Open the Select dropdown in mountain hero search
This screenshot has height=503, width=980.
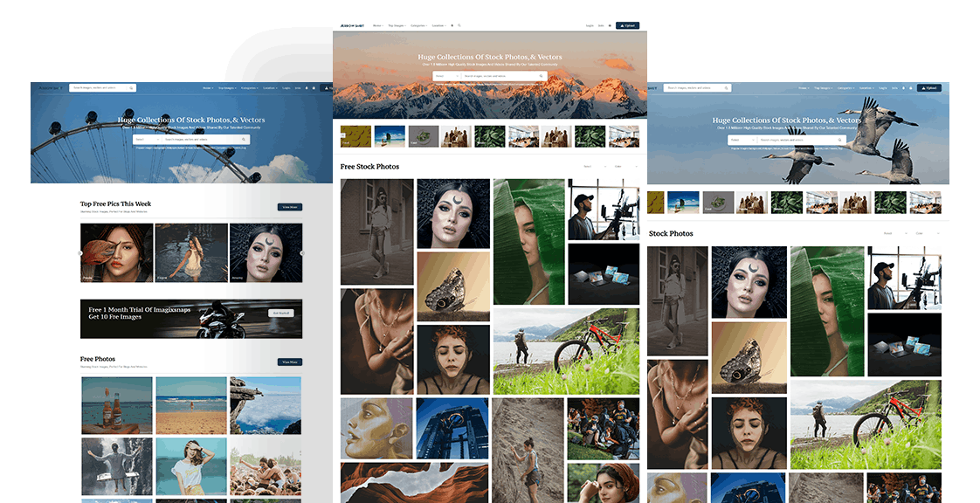point(445,76)
